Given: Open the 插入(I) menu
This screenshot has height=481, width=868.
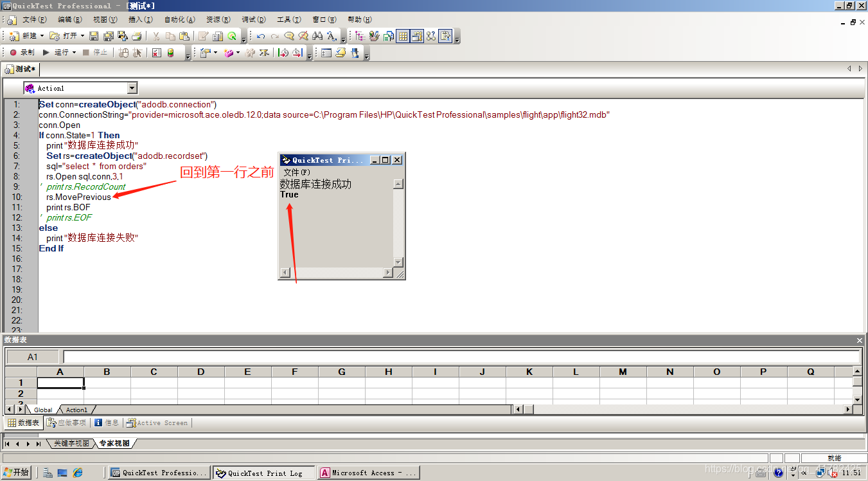Looking at the screenshot, I should [140, 20].
